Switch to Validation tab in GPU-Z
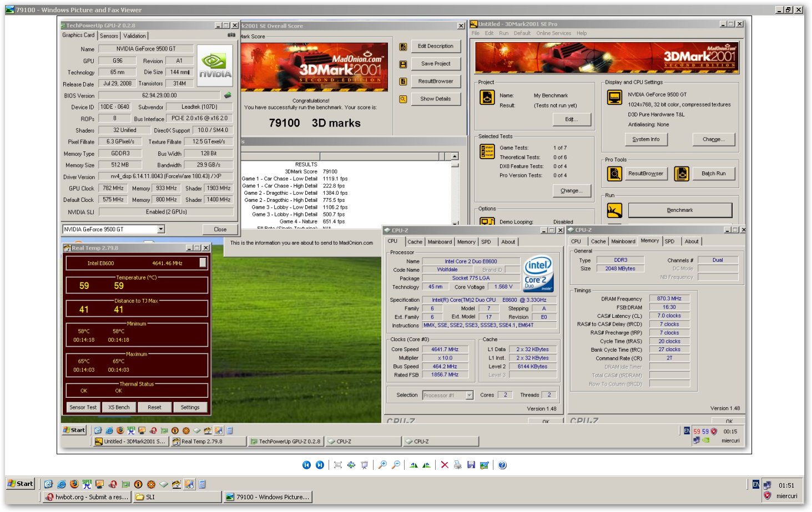Viewport: 812px width, 512px height. [134, 36]
